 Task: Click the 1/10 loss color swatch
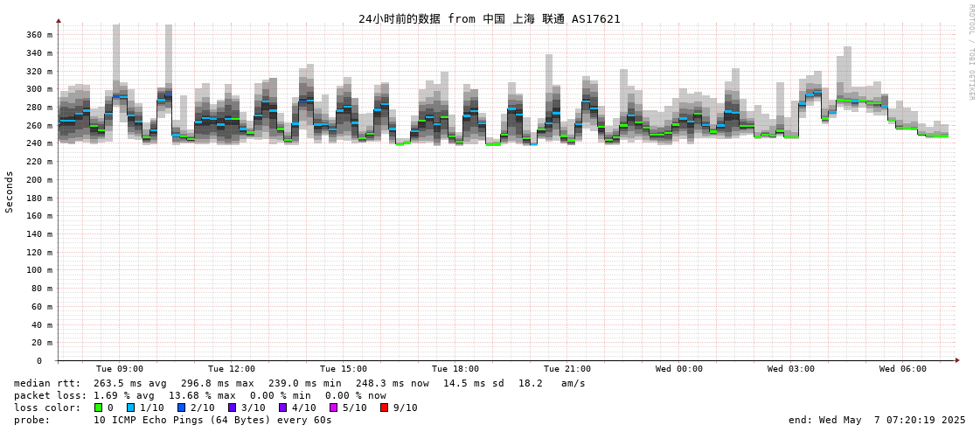pos(130,408)
